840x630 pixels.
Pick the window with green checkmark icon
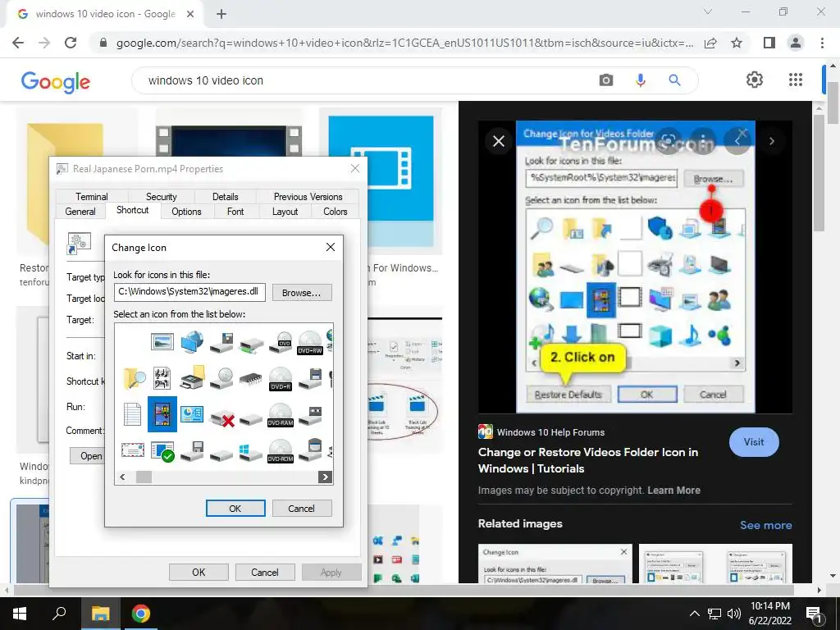tap(162, 452)
